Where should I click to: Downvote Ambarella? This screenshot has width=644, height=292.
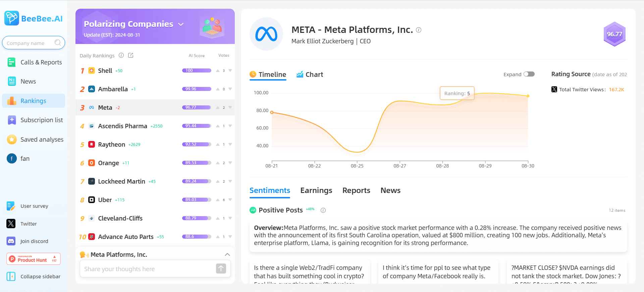point(230,89)
